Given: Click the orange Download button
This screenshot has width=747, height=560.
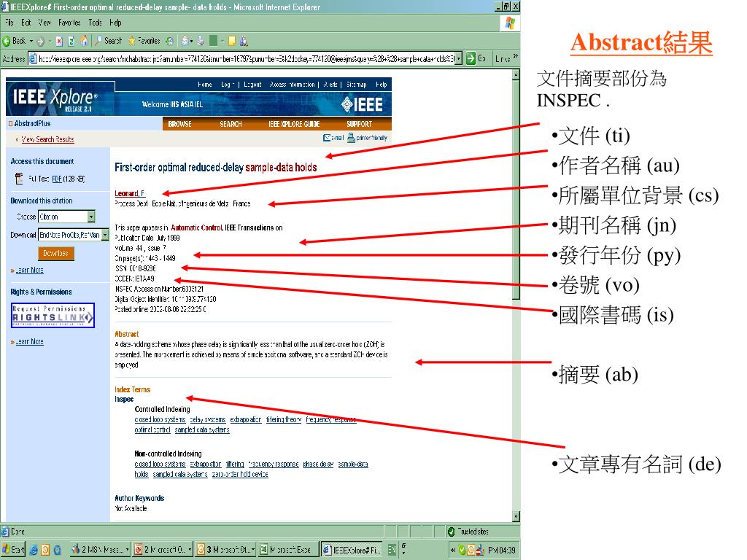Looking at the screenshot, I should click(x=56, y=253).
